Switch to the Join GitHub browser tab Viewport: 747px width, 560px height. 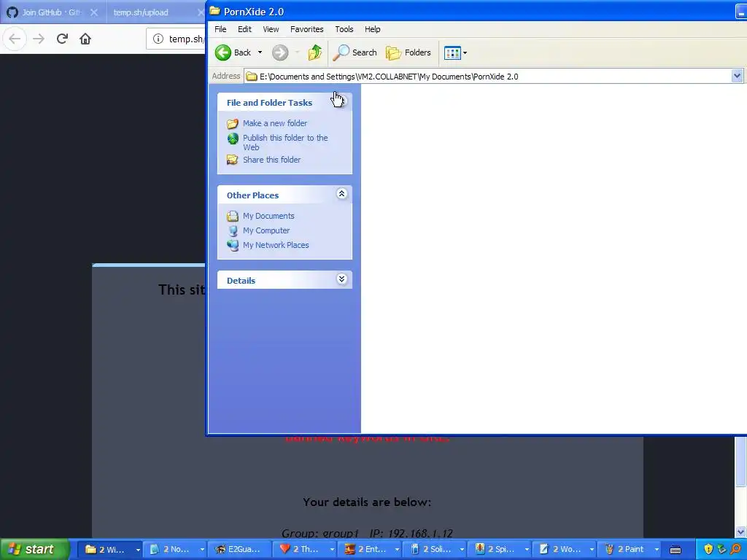(51, 12)
